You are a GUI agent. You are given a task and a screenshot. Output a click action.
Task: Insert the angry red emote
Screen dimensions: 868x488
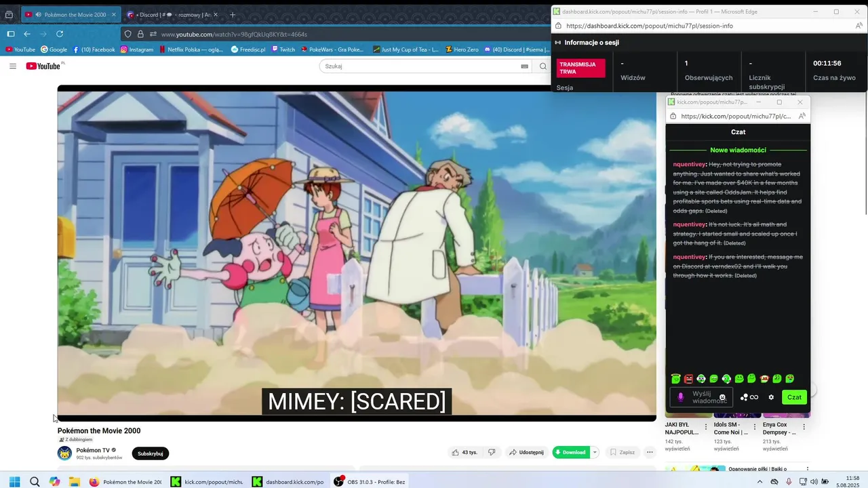(688, 379)
